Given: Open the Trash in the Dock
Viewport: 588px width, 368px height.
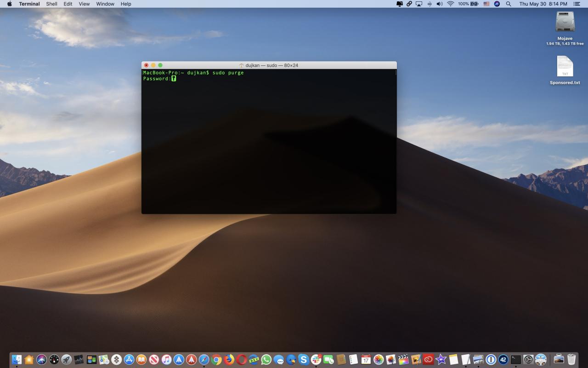Looking at the screenshot, I should [x=571, y=359].
